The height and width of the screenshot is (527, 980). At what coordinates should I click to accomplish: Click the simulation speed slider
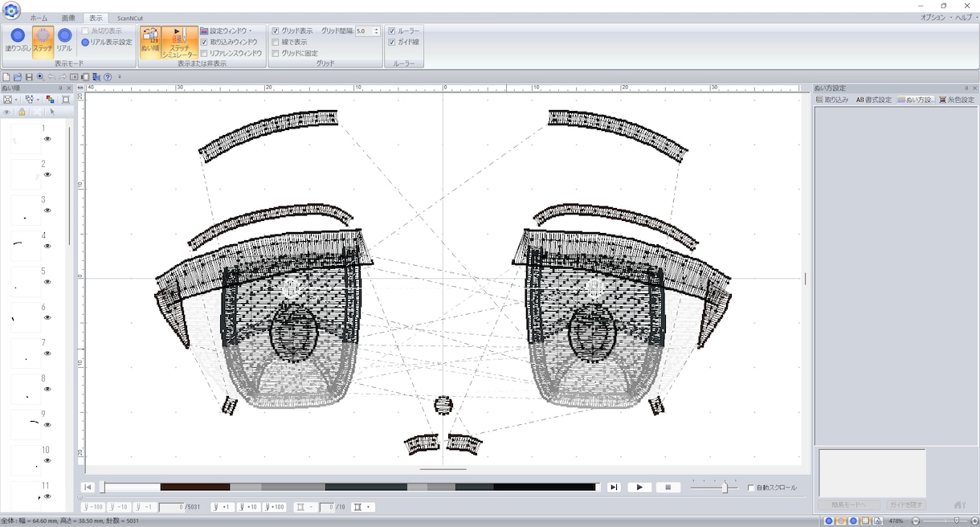pos(714,487)
